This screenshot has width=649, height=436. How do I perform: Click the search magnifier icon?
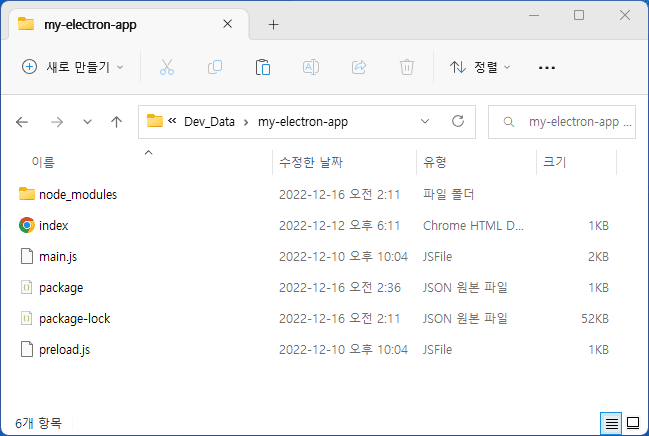[509, 122]
